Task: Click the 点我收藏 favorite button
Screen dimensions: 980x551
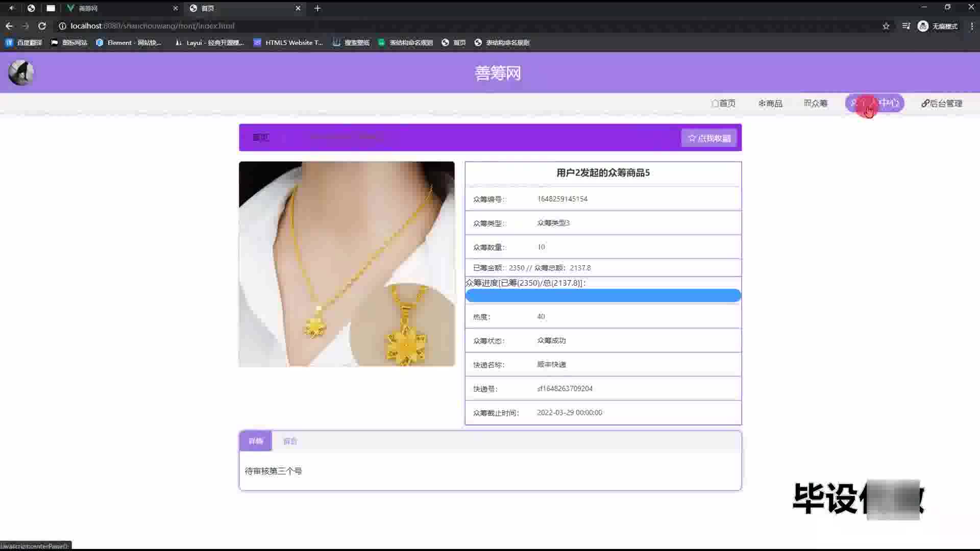Action: (709, 138)
